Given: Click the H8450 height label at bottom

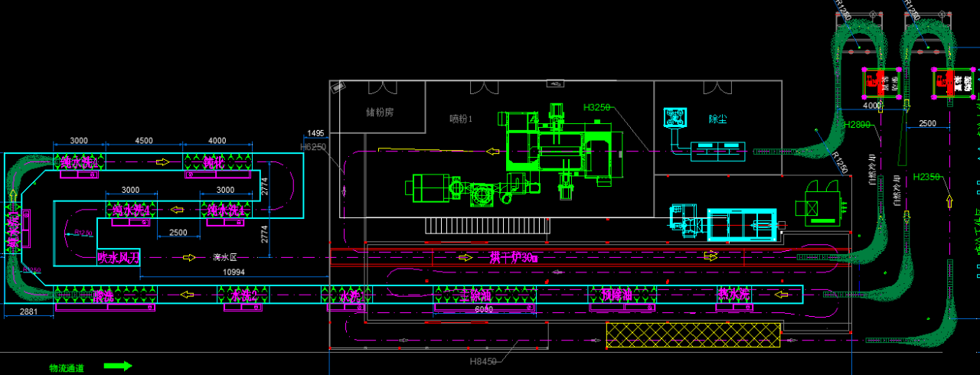Looking at the screenshot, I should click(485, 361).
